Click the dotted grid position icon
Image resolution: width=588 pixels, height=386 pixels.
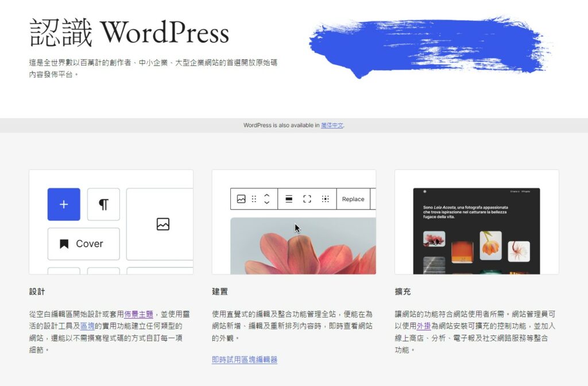(325, 199)
